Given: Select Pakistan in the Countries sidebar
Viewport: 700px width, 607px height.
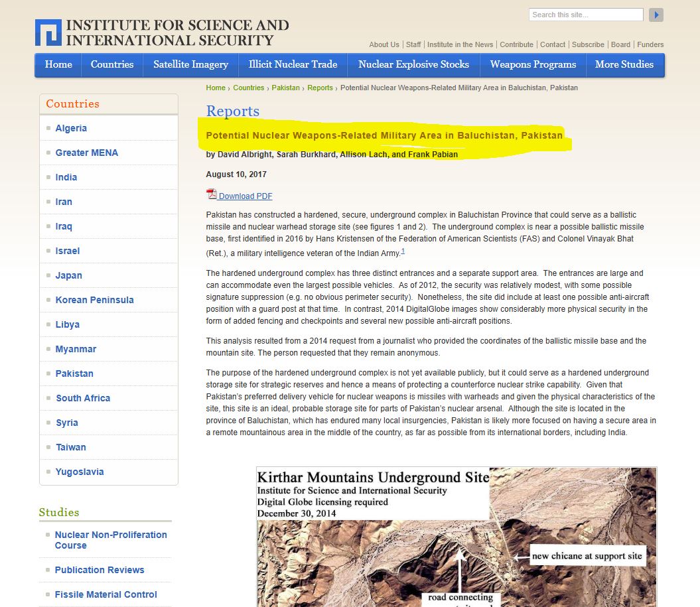Looking at the screenshot, I should pyautogui.click(x=74, y=373).
